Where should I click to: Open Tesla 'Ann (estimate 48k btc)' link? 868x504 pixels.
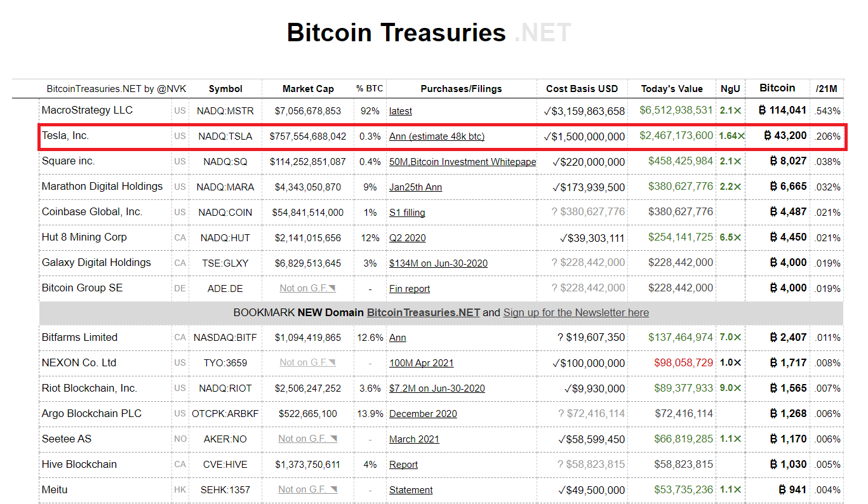pos(437,136)
